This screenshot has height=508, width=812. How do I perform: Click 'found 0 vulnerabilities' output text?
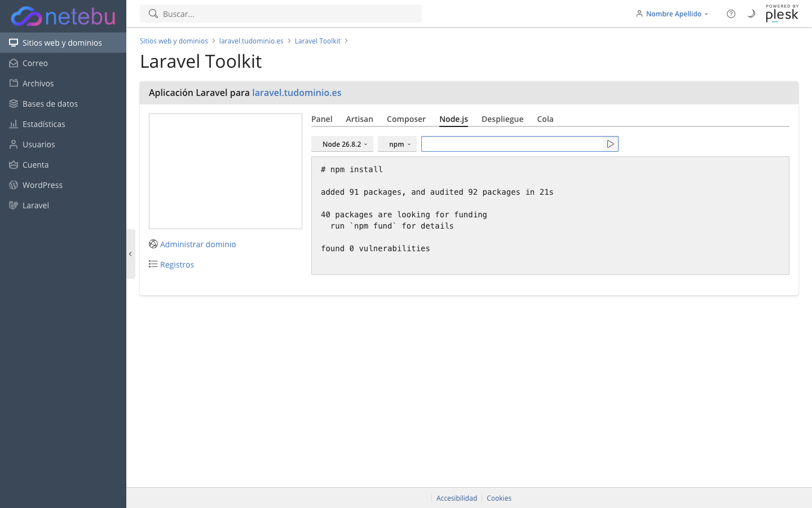[376, 248]
